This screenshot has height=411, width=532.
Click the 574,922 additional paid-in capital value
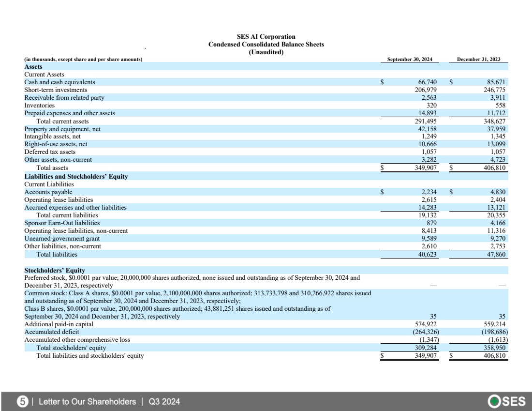426,324
